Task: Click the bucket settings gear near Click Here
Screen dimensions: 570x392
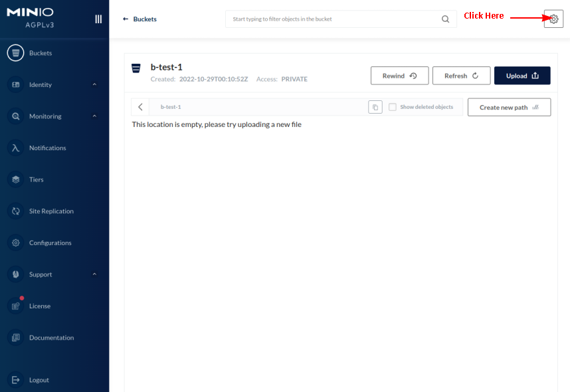Action: [x=553, y=18]
